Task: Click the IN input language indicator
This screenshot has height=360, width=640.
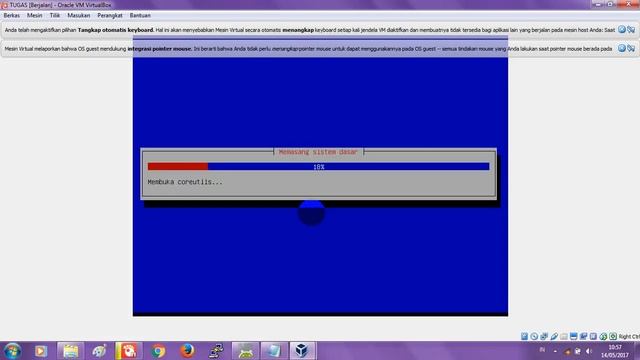Action: point(542,350)
